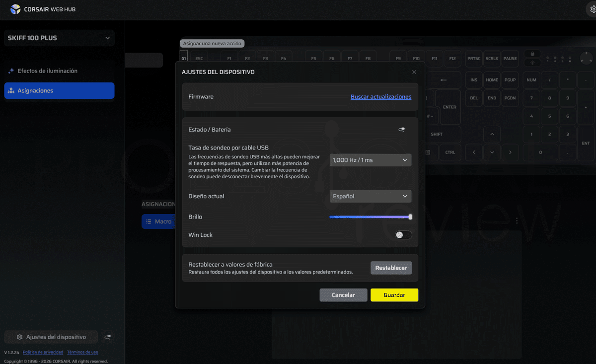Select the NUM lock key

(x=531, y=80)
